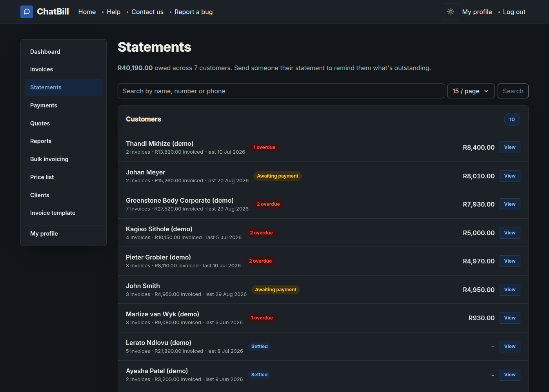The image size is (549, 392).
Task: Go to Bulk invoicing in the sidebar
Action: (64, 159)
